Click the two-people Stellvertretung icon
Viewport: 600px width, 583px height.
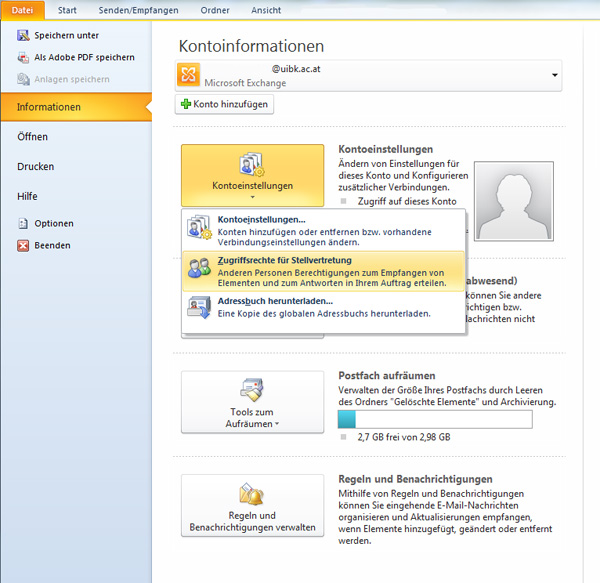tap(199, 268)
